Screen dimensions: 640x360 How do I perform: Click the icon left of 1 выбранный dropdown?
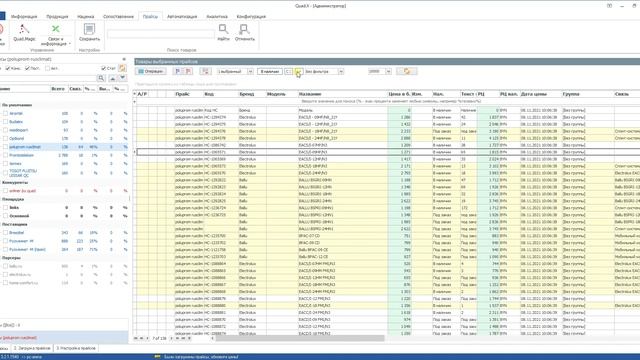205,71
